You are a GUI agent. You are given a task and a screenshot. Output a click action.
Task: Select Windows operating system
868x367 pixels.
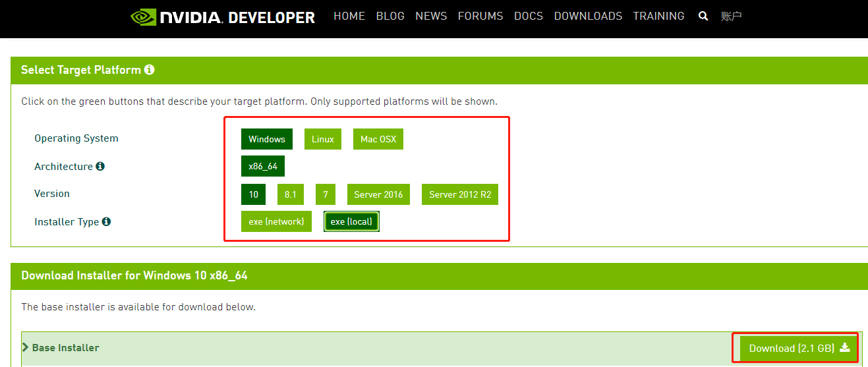click(267, 139)
